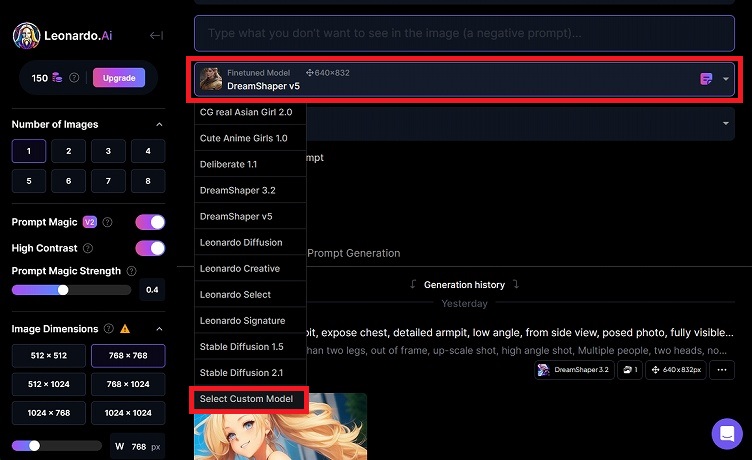The height and width of the screenshot is (460, 752).
Task: Choose Stable Diffusion 1.5 model
Action: point(250,346)
